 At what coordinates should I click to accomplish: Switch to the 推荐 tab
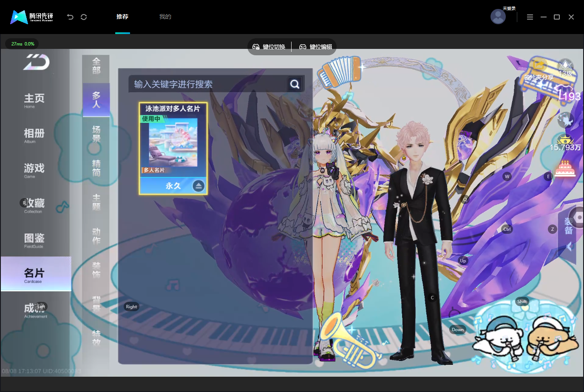(x=122, y=17)
